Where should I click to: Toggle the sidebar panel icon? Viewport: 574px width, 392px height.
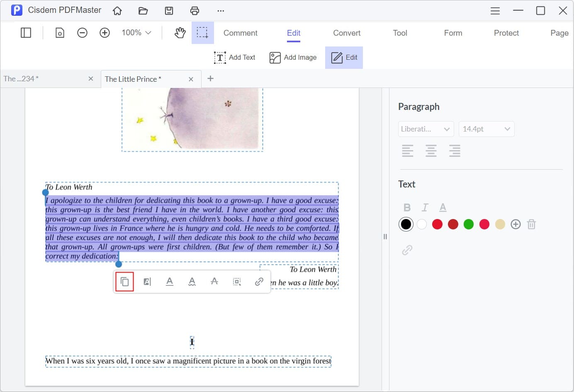coord(26,33)
